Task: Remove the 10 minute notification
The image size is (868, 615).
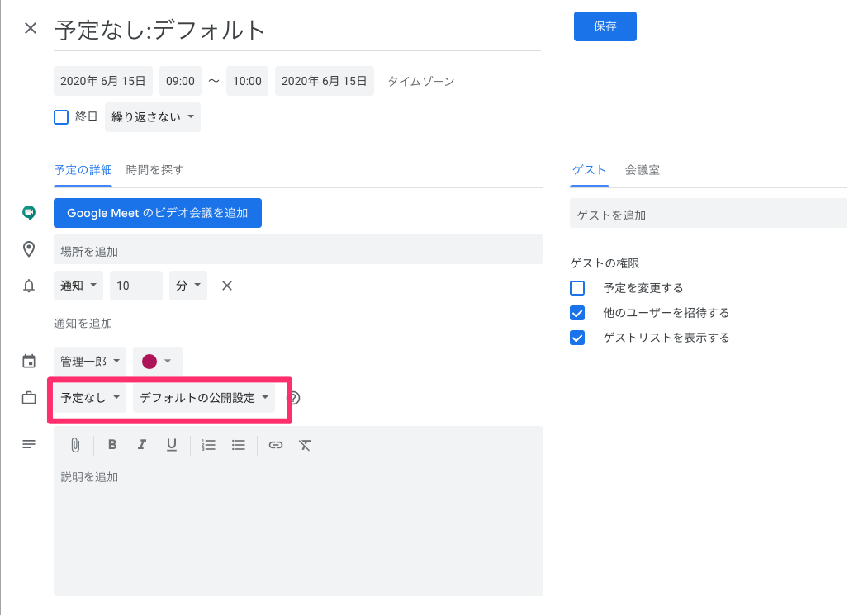Action: click(x=227, y=286)
